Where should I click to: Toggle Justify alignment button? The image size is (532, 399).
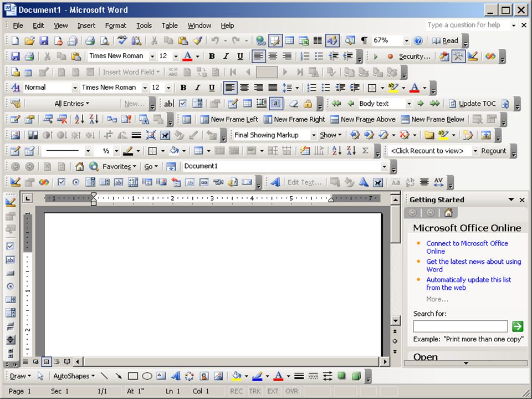pyautogui.click(x=273, y=88)
